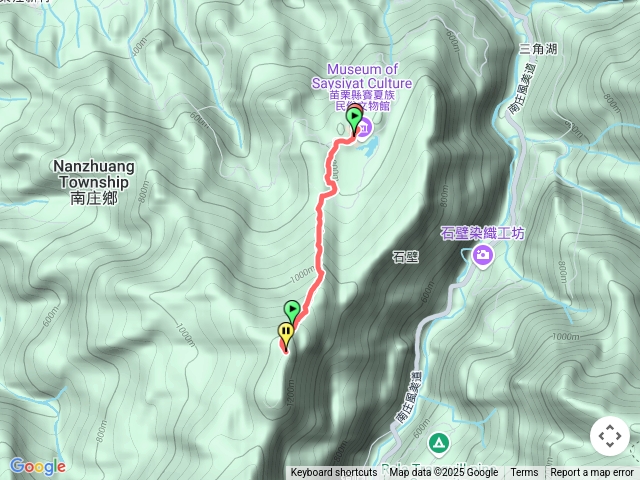The width and height of the screenshot is (640, 480).
Task: Click the 三角湖 place label
Action: click(x=538, y=49)
